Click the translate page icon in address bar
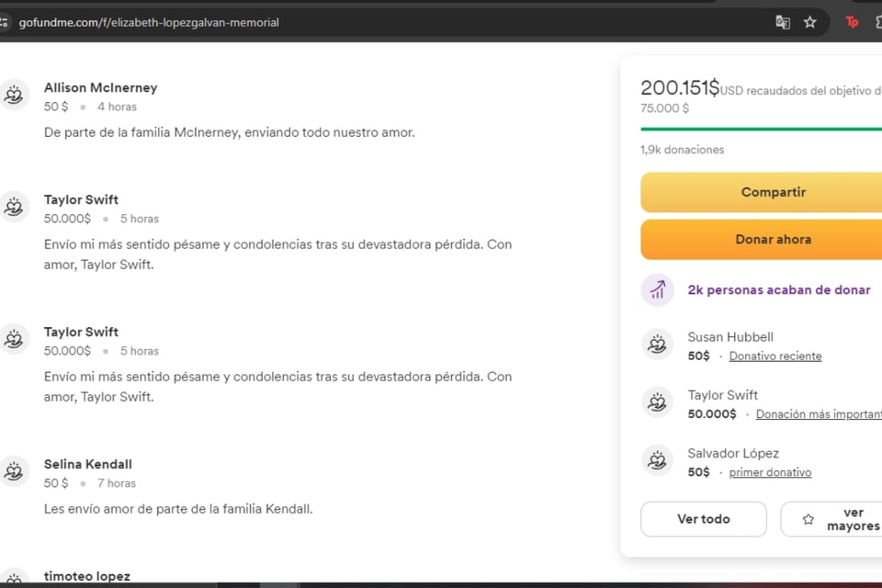 [x=783, y=22]
